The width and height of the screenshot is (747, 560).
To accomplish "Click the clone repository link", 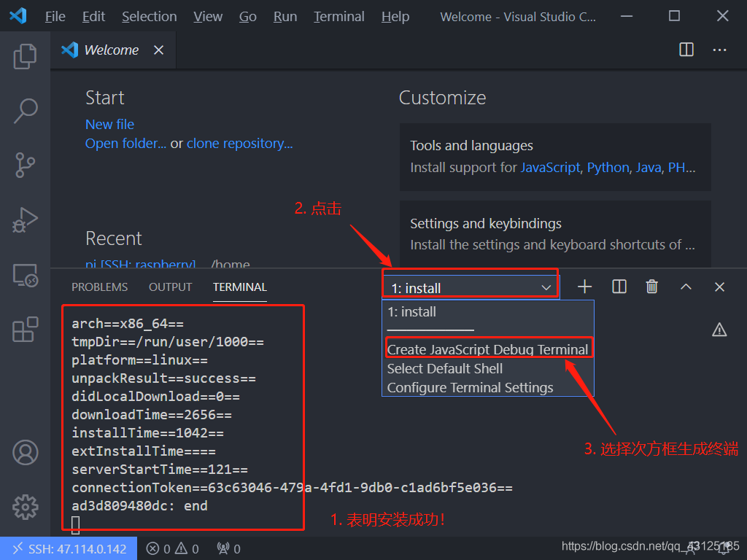I will 239,144.
